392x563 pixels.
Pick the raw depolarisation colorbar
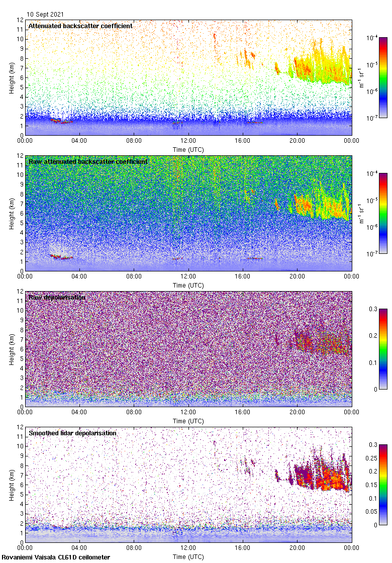click(383, 349)
